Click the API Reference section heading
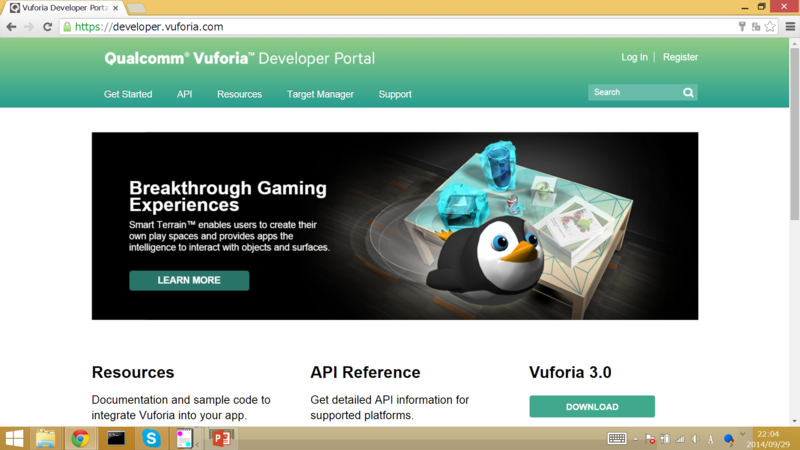Screen dimensions: 800x450 [365, 372]
